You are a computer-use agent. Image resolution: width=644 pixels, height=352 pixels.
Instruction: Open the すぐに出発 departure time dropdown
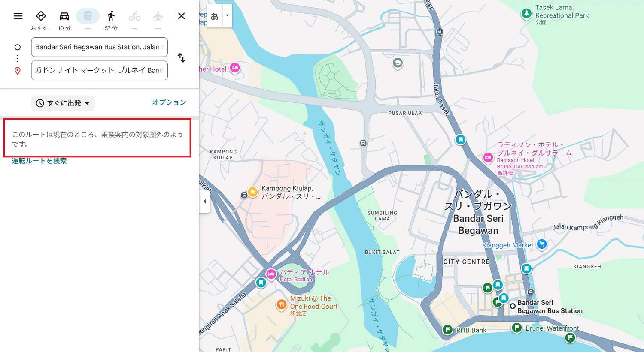[63, 103]
